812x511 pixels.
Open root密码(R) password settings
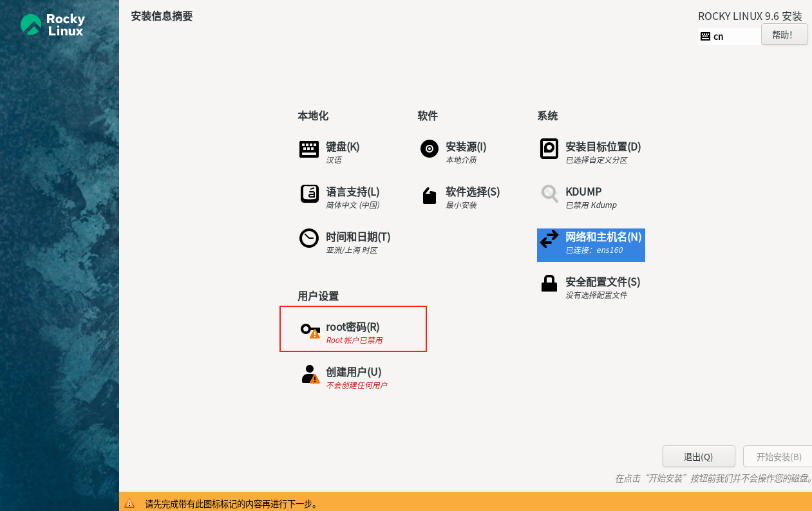tap(353, 327)
